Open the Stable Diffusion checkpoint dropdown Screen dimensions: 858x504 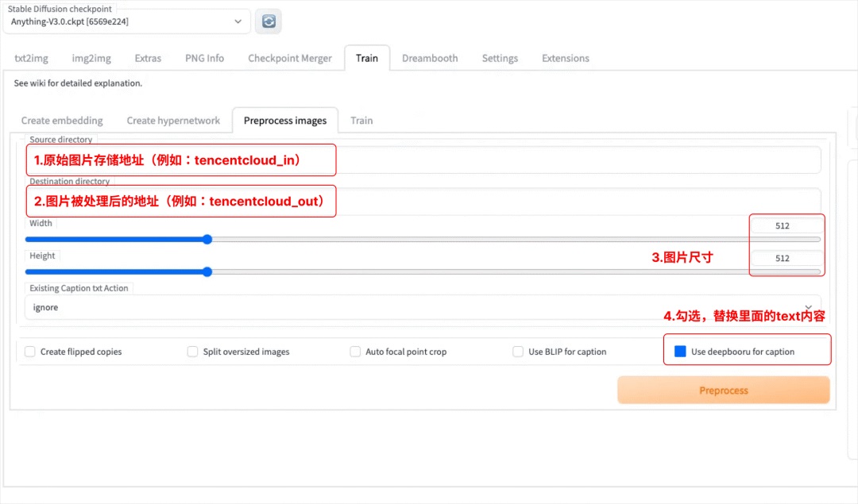click(127, 21)
